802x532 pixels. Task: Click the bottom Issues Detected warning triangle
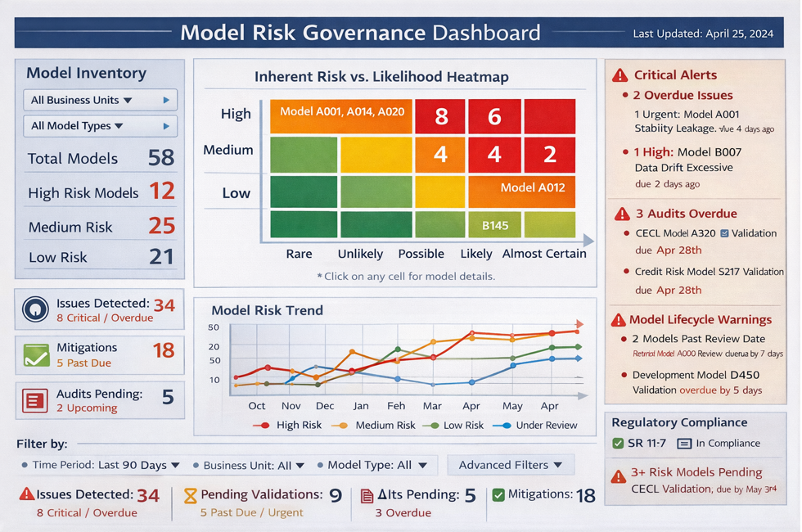click(26, 494)
